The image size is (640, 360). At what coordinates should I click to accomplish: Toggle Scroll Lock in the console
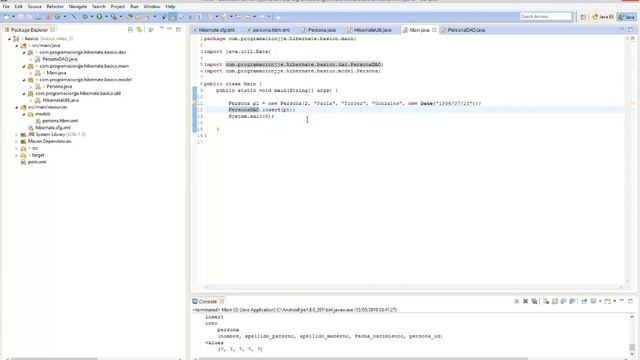[x=555, y=301]
